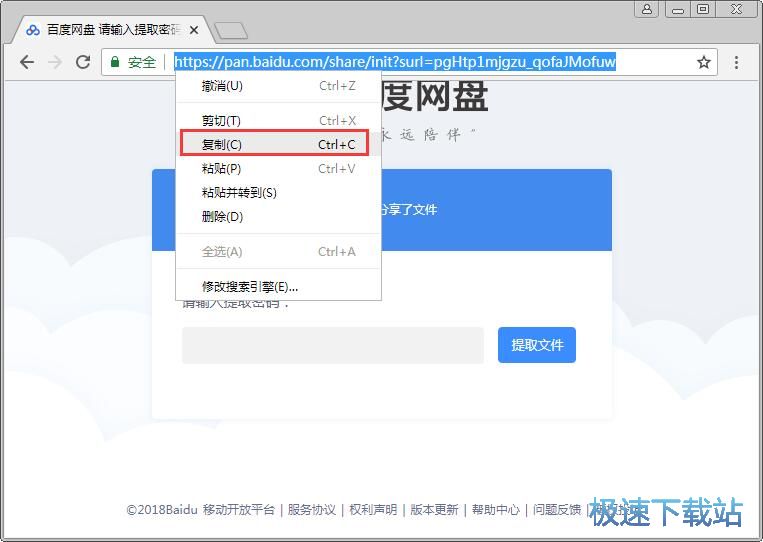Close the Baidu Netdisk tab

pyautogui.click(x=194, y=30)
